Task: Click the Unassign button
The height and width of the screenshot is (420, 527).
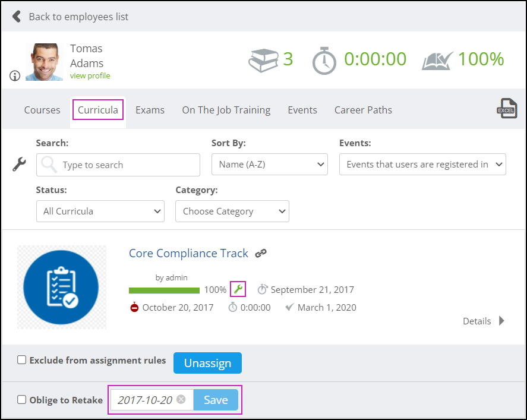Action: [207, 363]
